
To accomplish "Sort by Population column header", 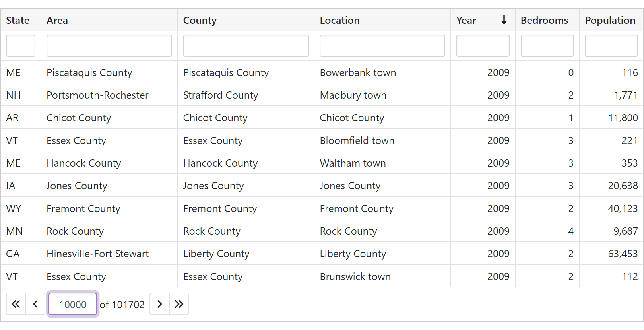I will point(610,20).
